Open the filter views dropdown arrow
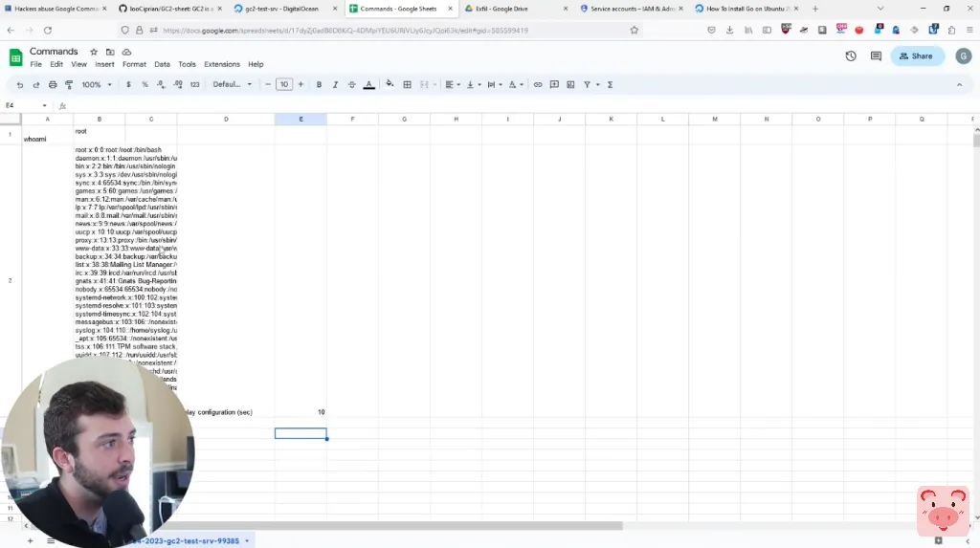980x548 pixels. [598, 85]
